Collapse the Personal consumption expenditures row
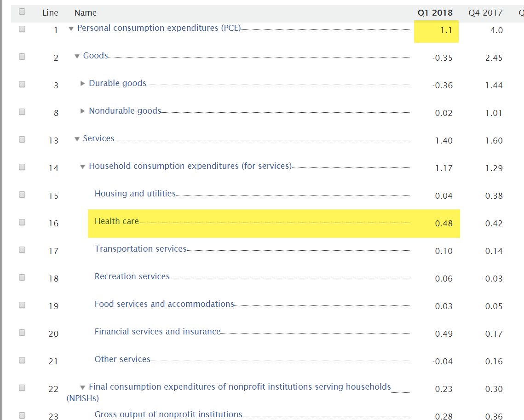The width and height of the screenshot is (524, 420). (71, 29)
